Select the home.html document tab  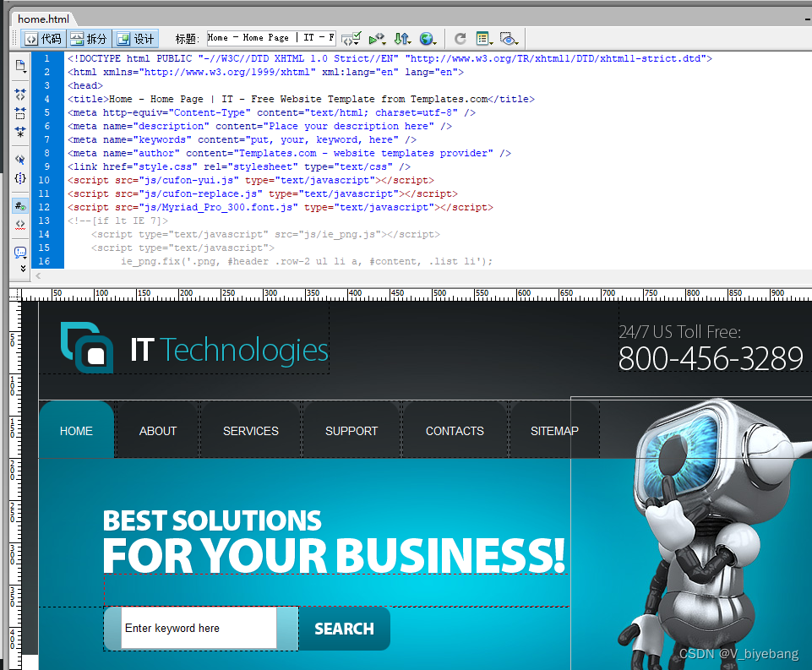pyautogui.click(x=43, y=19)
